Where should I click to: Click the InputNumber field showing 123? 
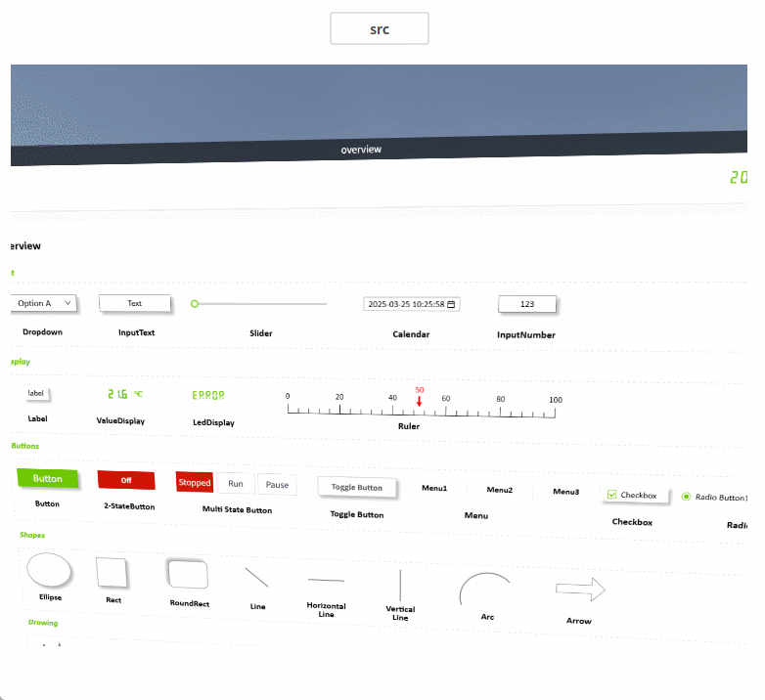pyautogui.click(x=527, y=304)
